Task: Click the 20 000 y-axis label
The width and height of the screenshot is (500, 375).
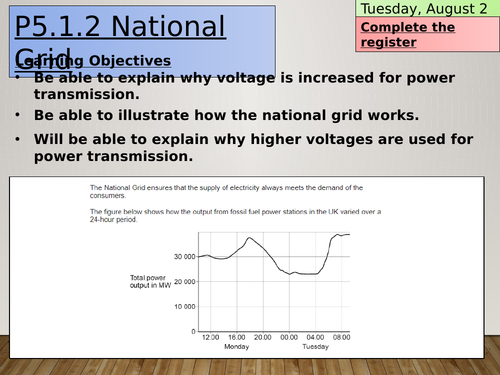Action: tap(185, 282)
